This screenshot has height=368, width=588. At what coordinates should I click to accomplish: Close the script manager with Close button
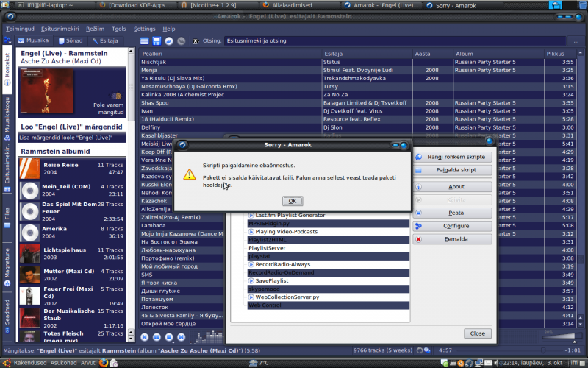coord(477,333)
